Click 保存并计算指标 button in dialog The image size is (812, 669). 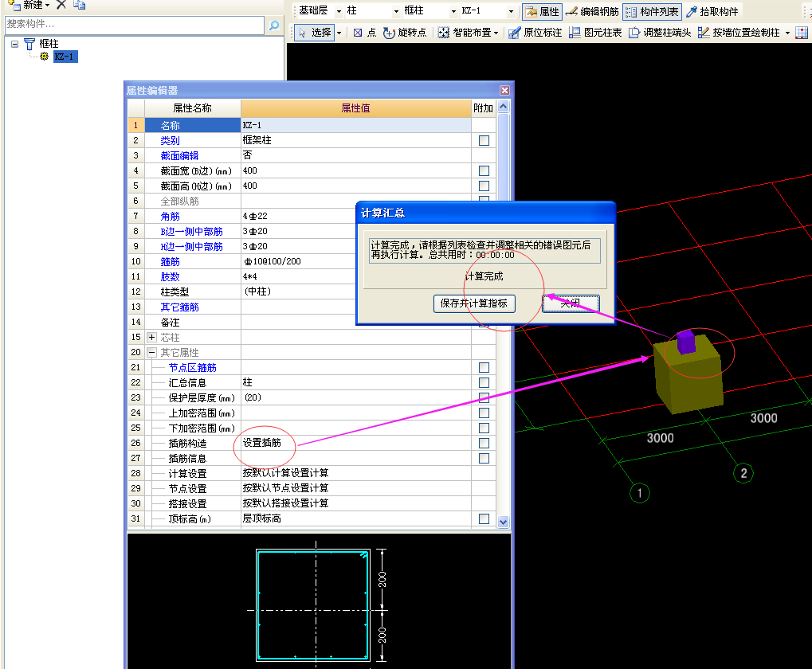(474, 303)
